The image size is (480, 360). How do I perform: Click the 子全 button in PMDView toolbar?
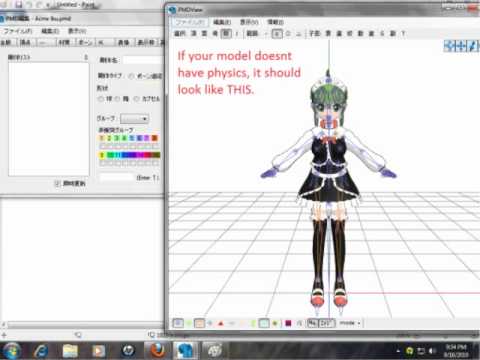click(315, 33)
